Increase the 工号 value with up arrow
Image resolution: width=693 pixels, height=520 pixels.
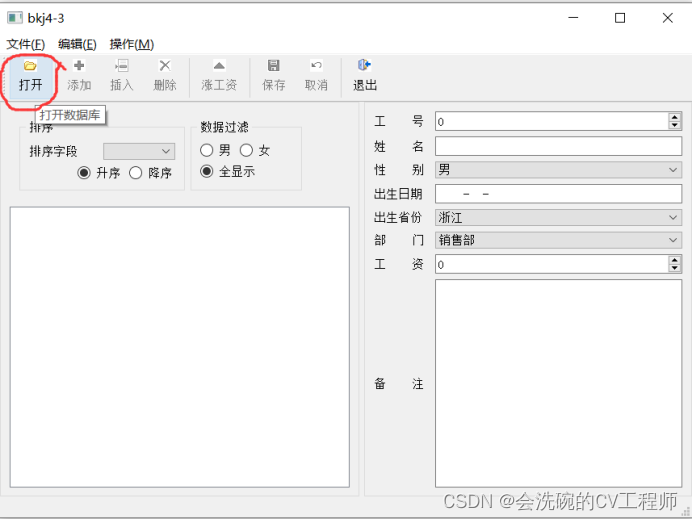click(x=674, y=117)
